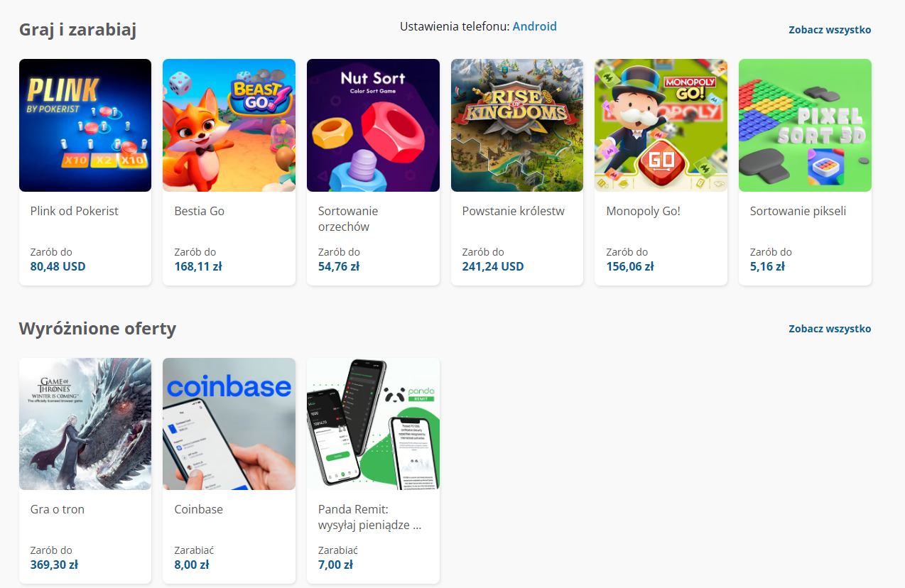Open the Pixel Sort 3D image
Image resolution: width=905 pixels, height=588 pixels.
point(805,125)
